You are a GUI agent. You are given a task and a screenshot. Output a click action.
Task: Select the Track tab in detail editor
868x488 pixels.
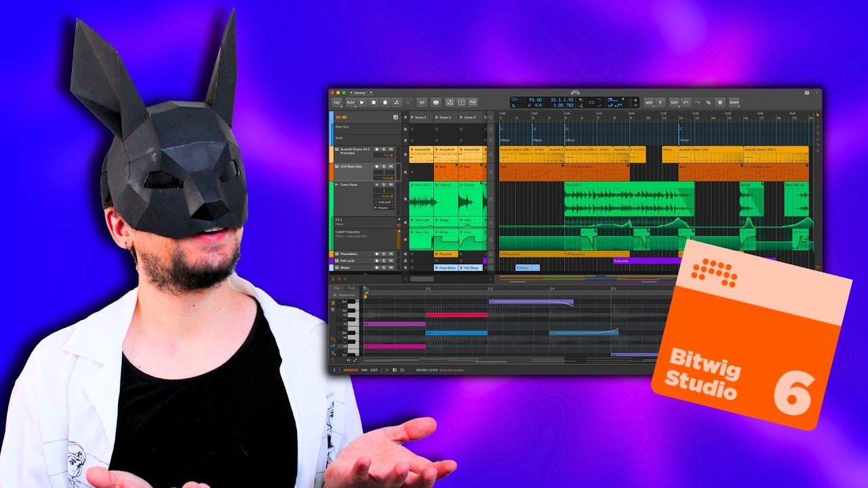click(x=351, y=288)
